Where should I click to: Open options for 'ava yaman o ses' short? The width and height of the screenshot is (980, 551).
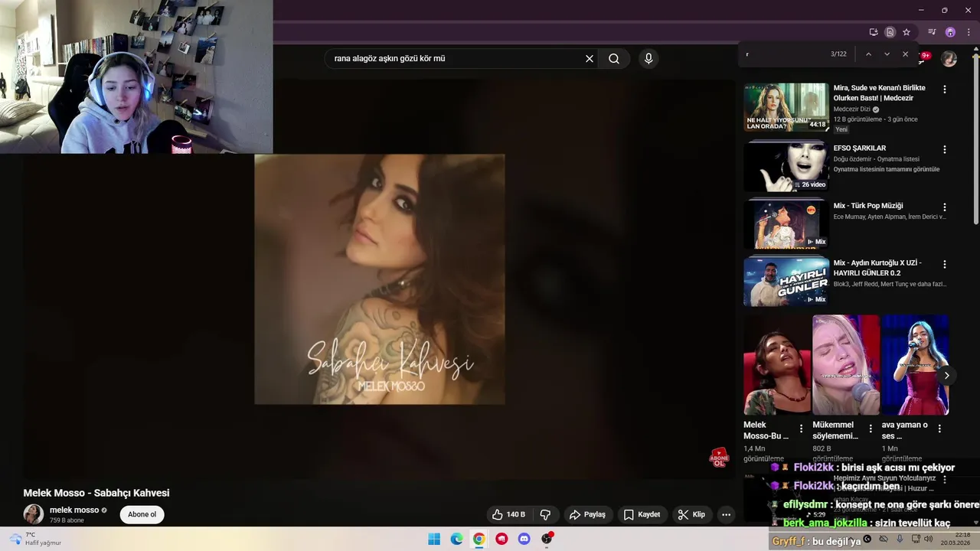click(x=939, y=429)
